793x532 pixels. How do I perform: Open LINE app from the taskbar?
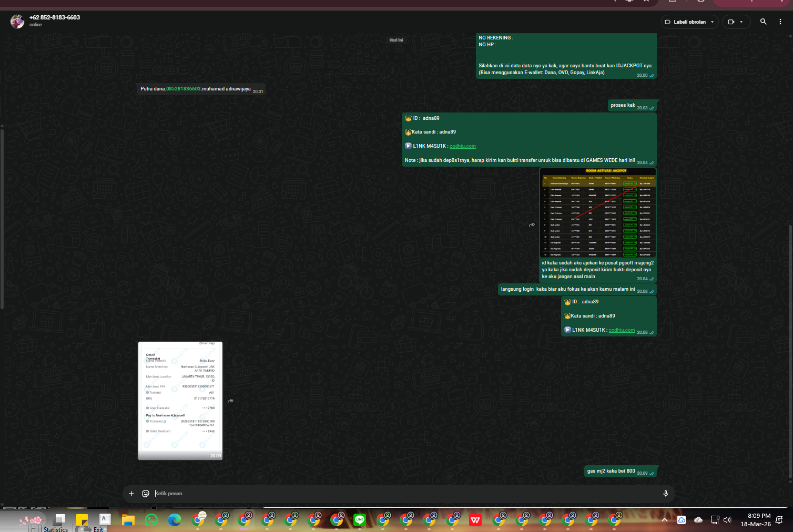pyautogui.click(x=360, y=520)
